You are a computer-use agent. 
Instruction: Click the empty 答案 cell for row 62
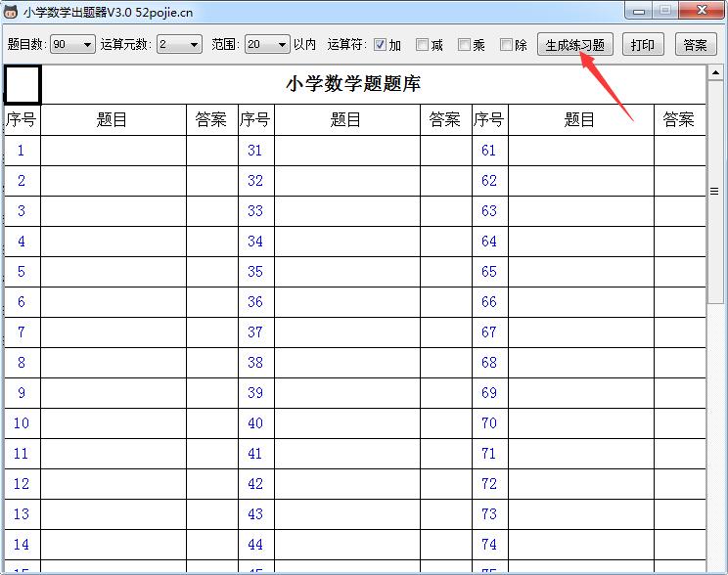click(x=680, y=181)
